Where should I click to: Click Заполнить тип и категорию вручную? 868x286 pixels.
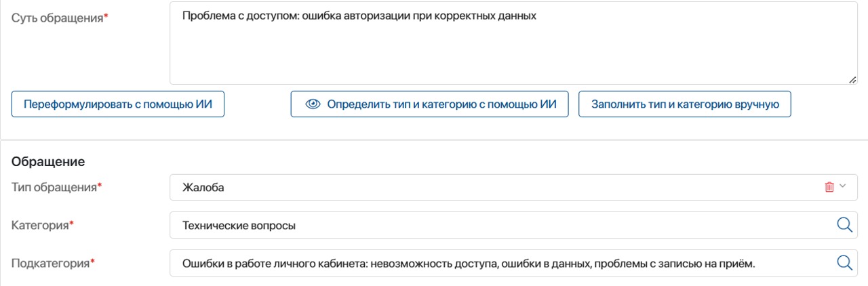click(685, 104)
